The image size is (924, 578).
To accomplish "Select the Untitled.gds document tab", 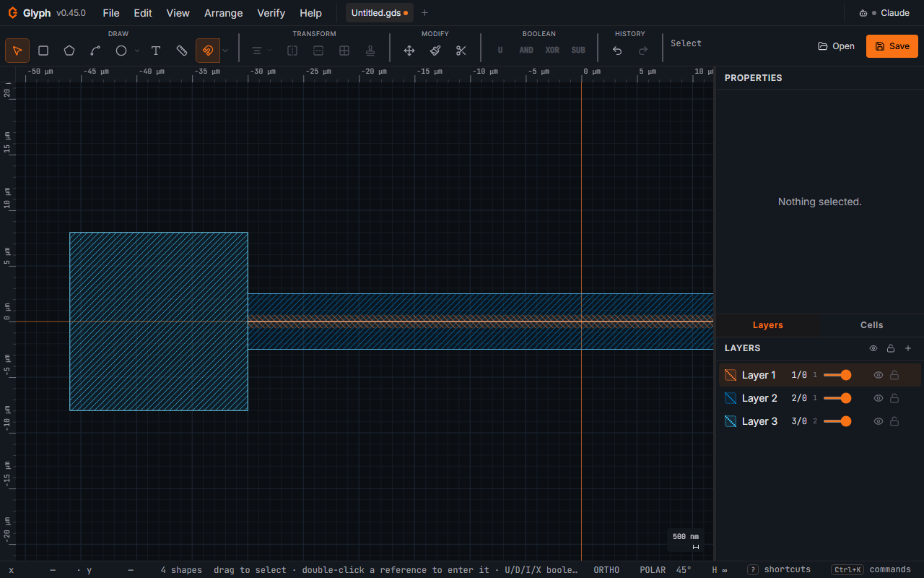I will [380, 13].
